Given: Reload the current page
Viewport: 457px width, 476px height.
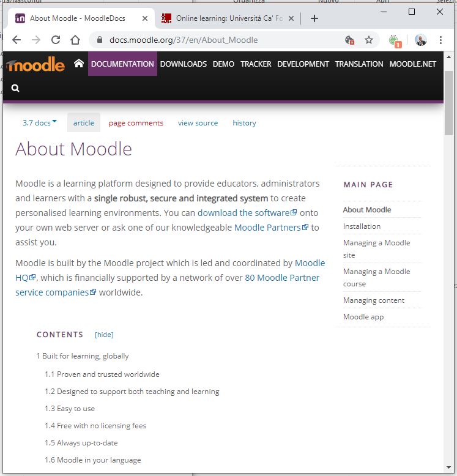Looking at the screenshot, I should point(56,40).
